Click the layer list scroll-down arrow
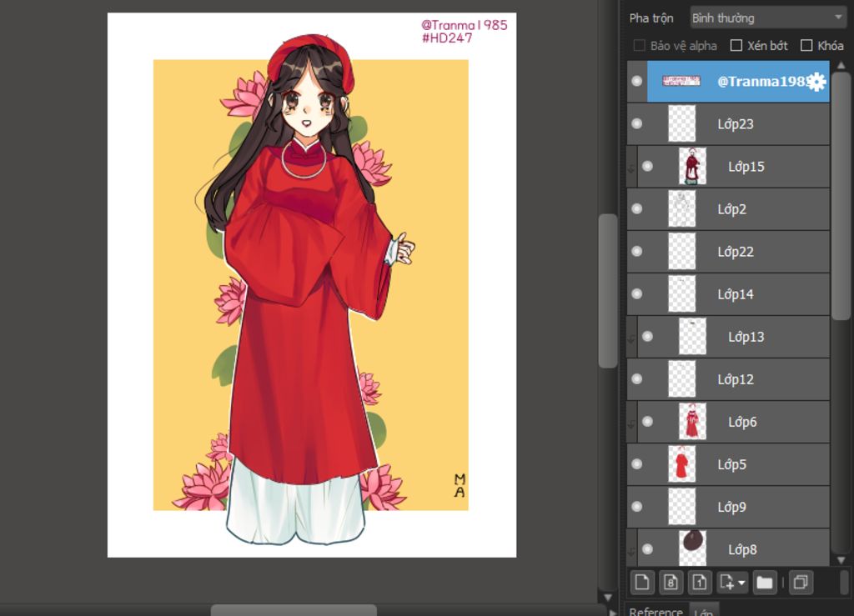Screen dimensions: 854x616 tap(841, 560)
